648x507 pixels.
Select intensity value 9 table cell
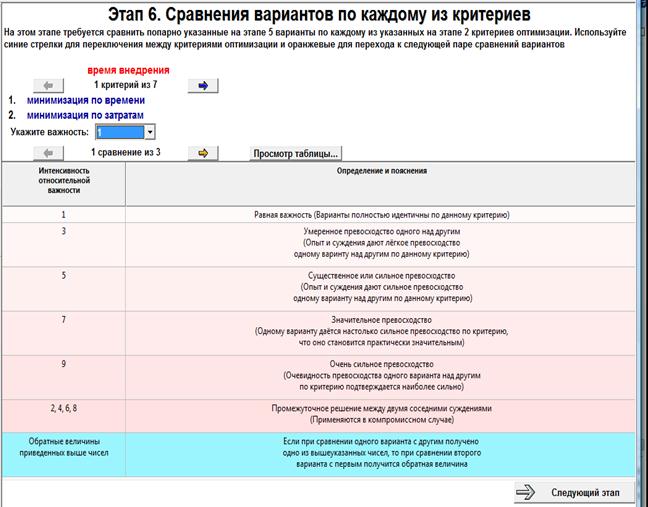[64, 377]
